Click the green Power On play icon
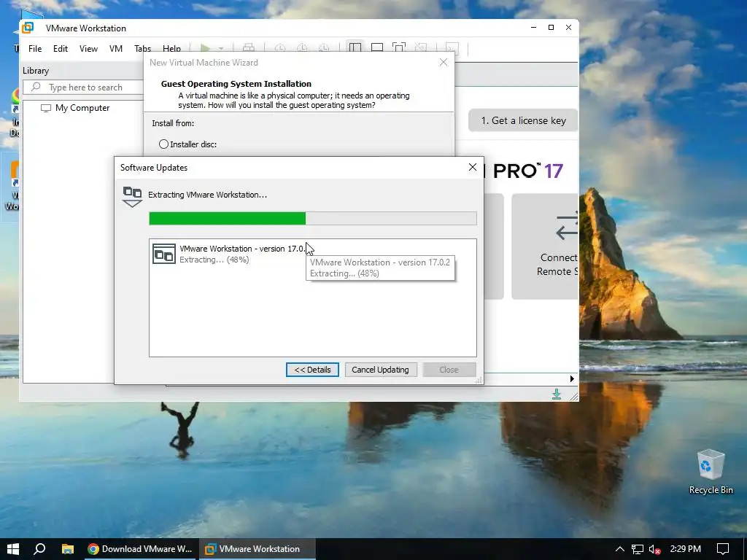 click(205, 48)
